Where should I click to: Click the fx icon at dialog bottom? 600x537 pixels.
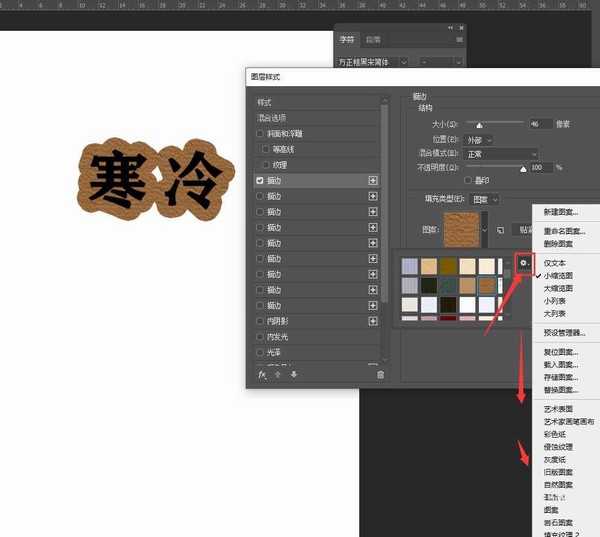coord(262,374)
